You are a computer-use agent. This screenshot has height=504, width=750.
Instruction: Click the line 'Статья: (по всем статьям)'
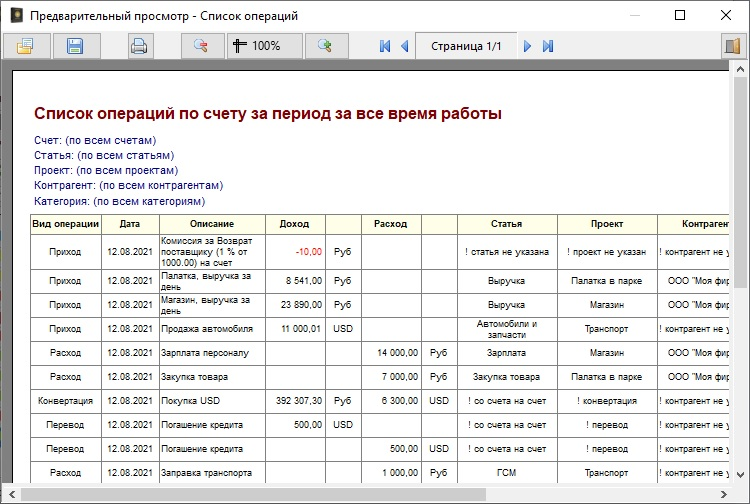[x=104, y=155]
